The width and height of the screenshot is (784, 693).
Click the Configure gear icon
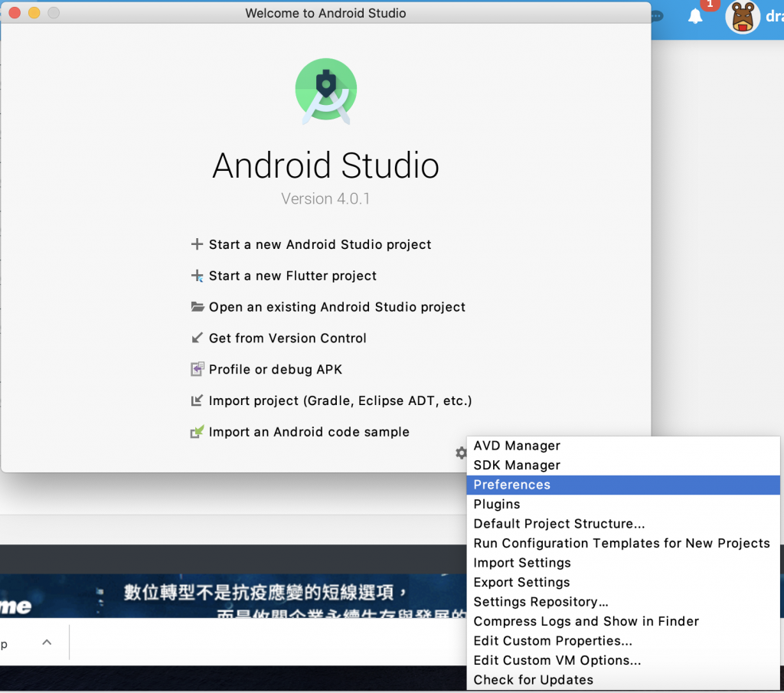click(460, 453)
